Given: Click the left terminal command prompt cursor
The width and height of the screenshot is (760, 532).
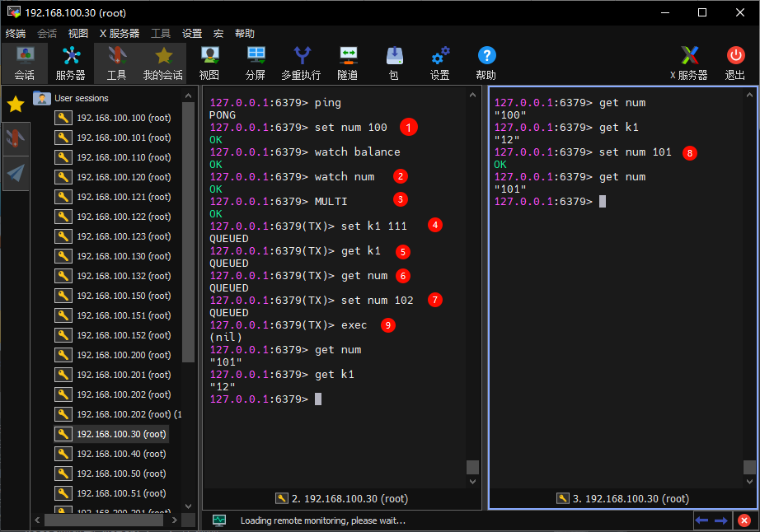Looking at the screenshot, I should pyautogui.click(x=318, y=399).
